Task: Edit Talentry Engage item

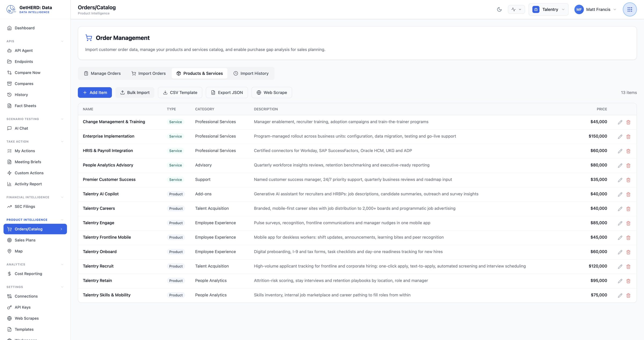Action: pos(620,223)
